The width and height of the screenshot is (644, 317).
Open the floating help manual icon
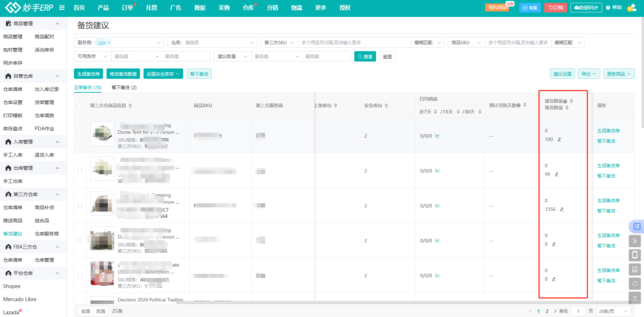click(x=635, y=269)
